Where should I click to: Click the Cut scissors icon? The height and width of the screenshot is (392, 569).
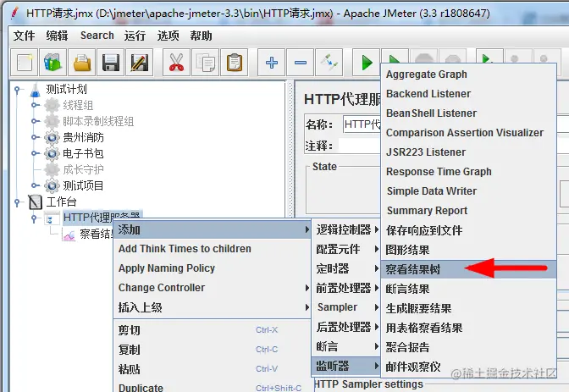[176, 63]
